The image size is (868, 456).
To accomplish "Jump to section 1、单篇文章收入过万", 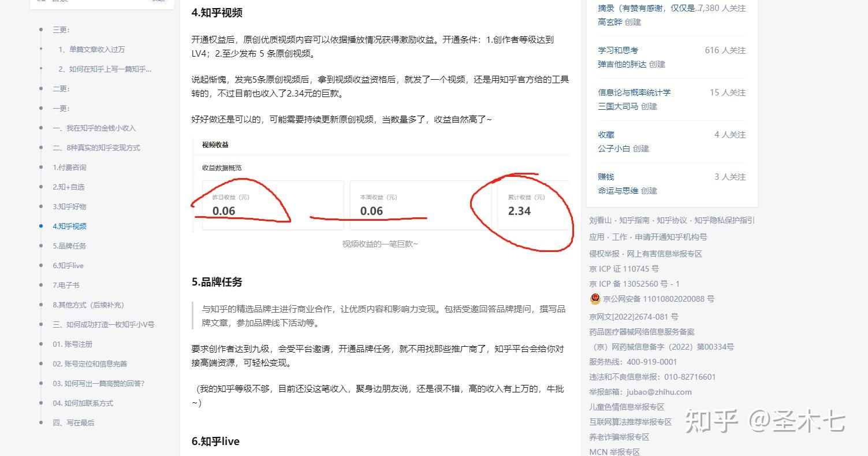I will pos(91,49).
